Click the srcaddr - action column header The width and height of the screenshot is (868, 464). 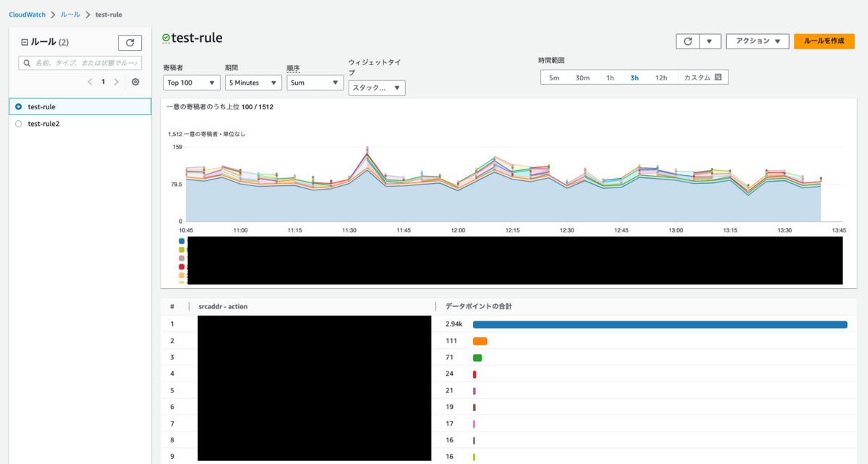tap(223, 307)
